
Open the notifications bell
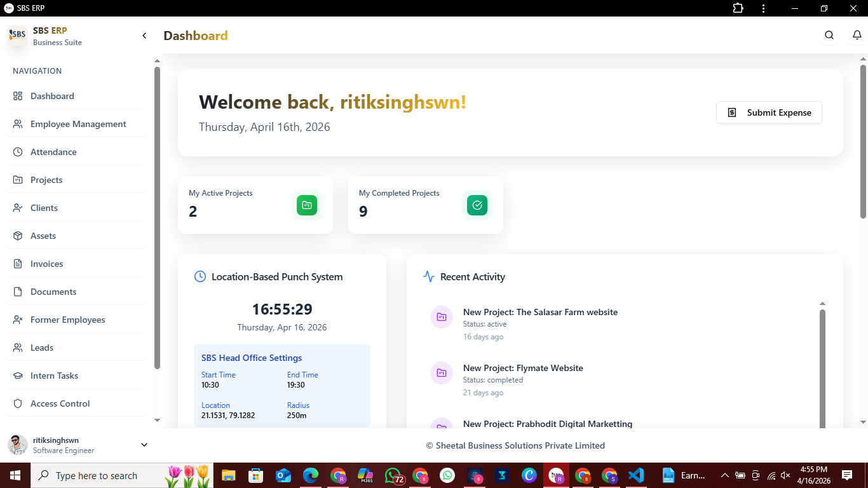point(857,36)
